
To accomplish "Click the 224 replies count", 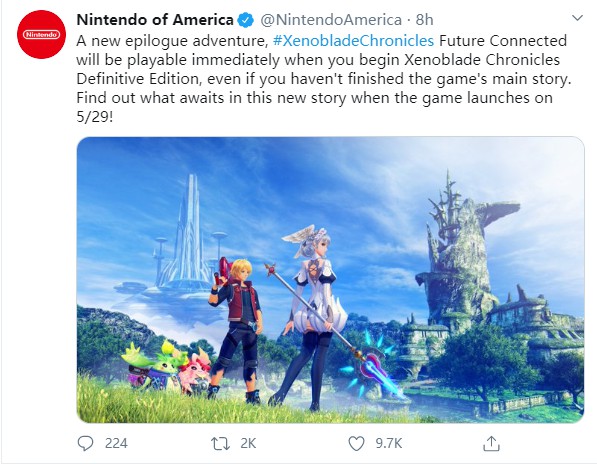I will [116, 443].
